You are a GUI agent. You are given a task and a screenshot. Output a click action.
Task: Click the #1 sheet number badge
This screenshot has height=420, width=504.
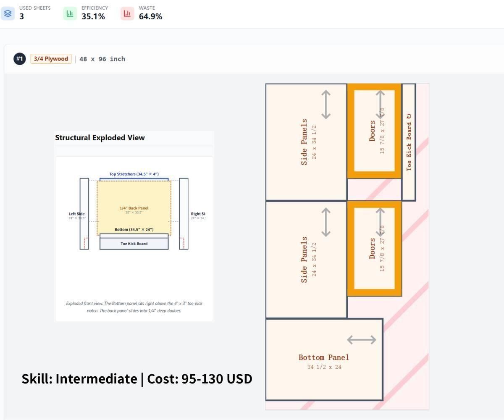pyautogui.click(x=19, y=59)
